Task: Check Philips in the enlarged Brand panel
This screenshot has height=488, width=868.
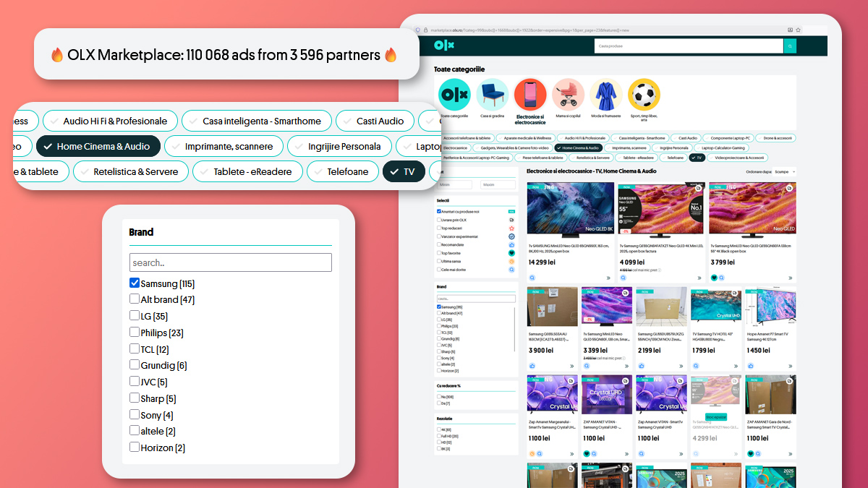Action: coord(135,333)
